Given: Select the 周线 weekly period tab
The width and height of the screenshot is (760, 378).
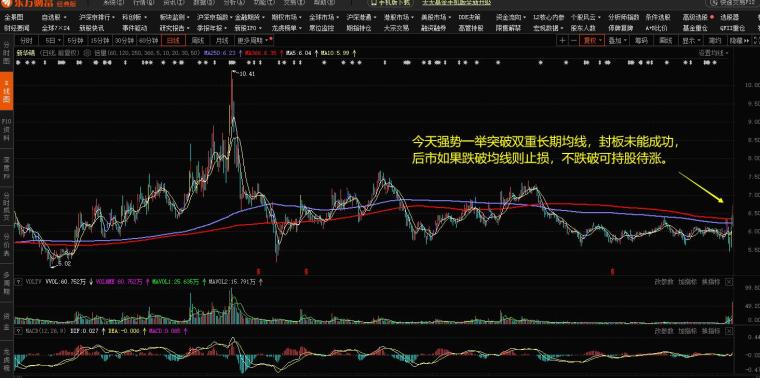Looking at the screenshot, I should tap(198, 40).
